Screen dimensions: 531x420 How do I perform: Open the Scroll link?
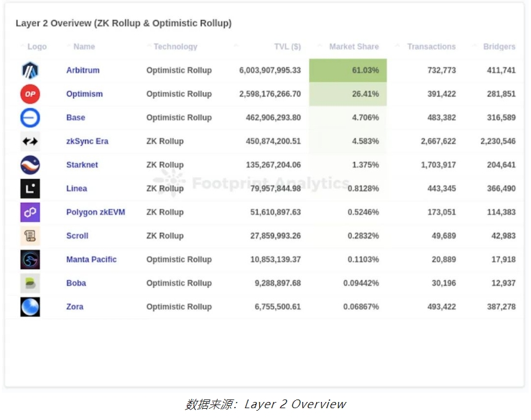click(77, 236)
